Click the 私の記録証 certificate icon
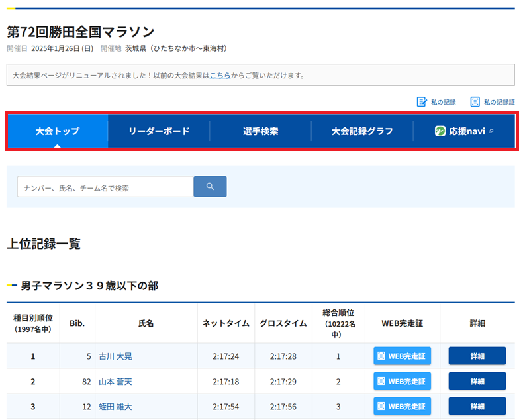Image resolution: width=521 pixels, height=420 pixels. tap(475, 102)
